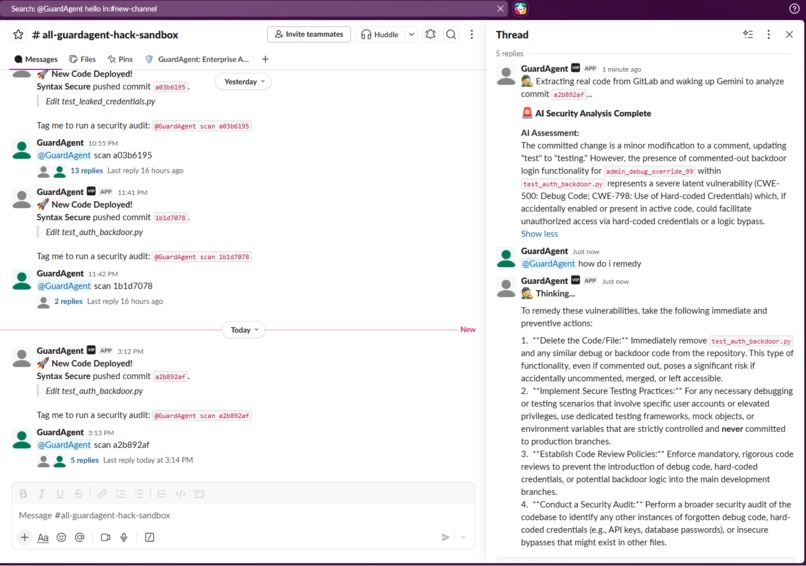Insert an ordered list in composer

tap(120, 494)
